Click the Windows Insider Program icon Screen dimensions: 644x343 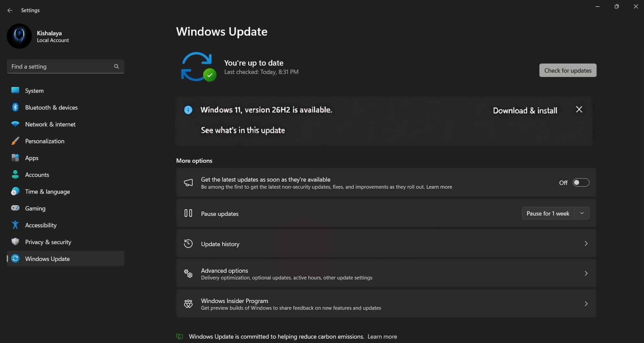[x=188, y=304]
